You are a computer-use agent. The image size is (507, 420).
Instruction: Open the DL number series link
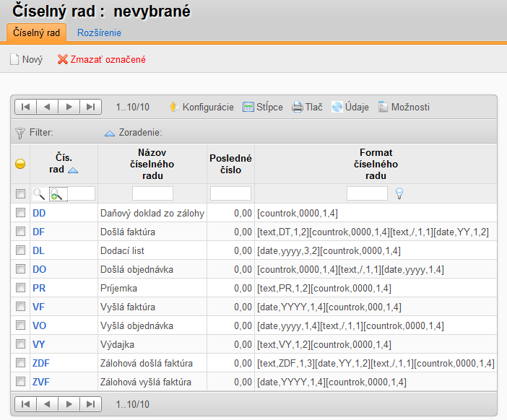[x=38, y=250]
